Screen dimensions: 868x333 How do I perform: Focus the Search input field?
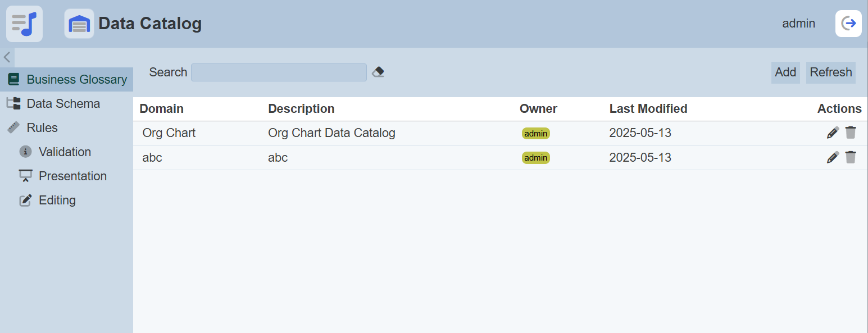[x=279, y=72]
